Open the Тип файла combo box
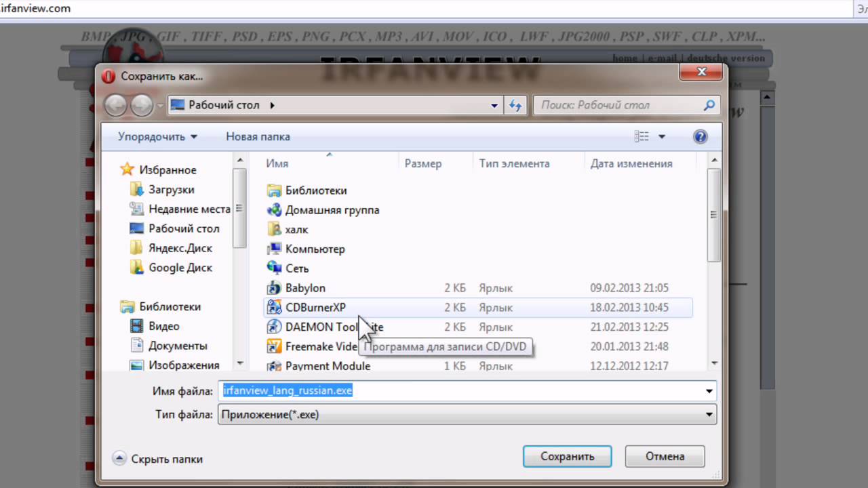Screen dimensions: 868x488 pyautogui.click(x=467, y=414)
